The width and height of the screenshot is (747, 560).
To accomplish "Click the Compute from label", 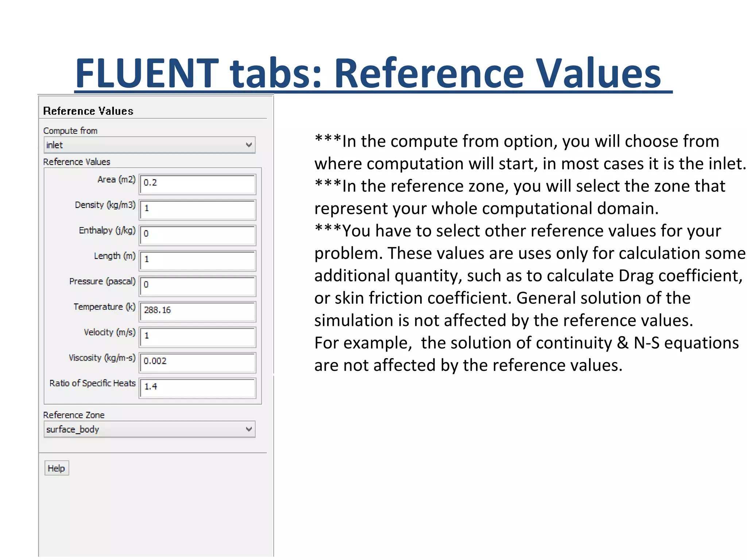I will coord(70,131).
